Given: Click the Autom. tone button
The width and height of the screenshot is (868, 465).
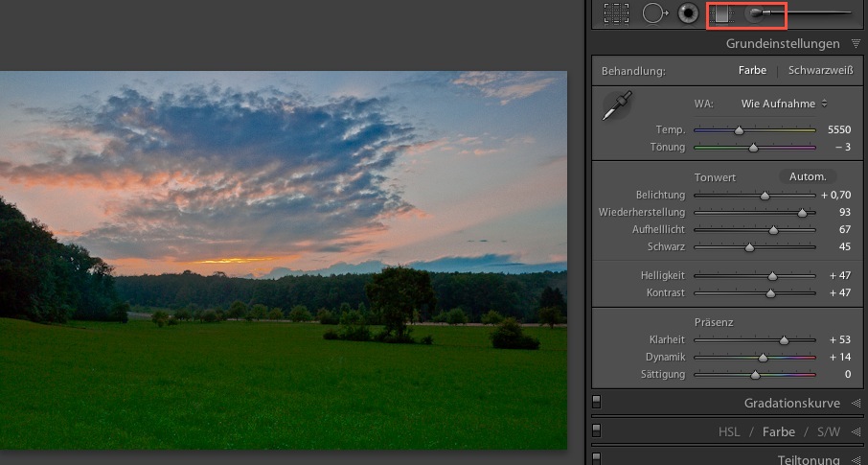Looking at the screenshot, I should [x=807, y=177].
